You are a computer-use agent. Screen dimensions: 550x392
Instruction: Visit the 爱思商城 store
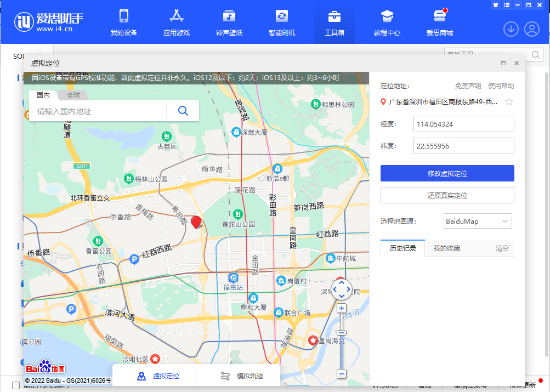(440, 22)
